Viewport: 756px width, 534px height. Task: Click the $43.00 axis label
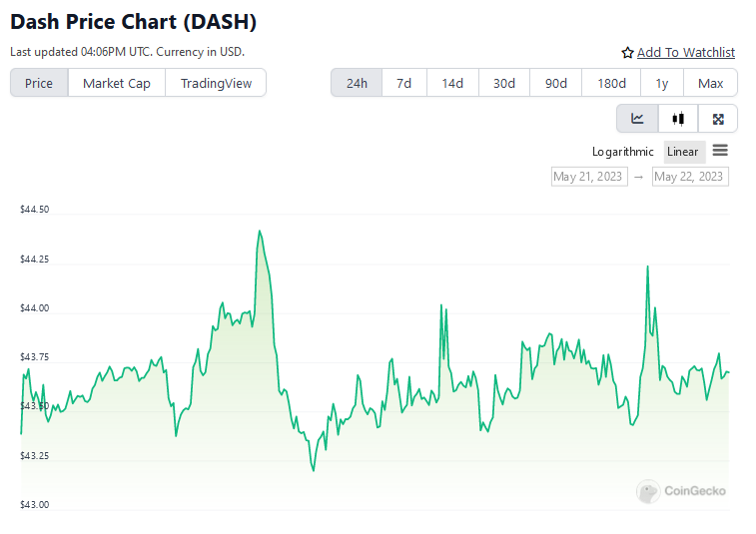[34, 505]
